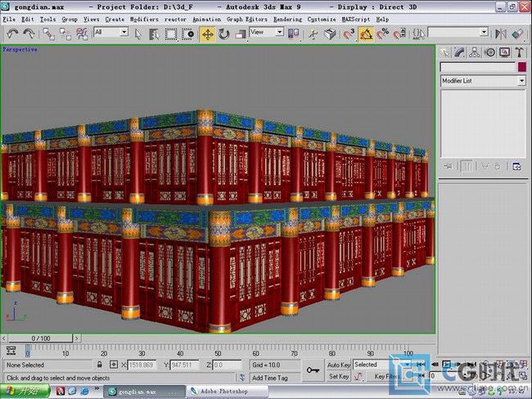532x399 pixels.
Task: Choose the Bind to Space Warp tool
Action: [x=82, y=34]
